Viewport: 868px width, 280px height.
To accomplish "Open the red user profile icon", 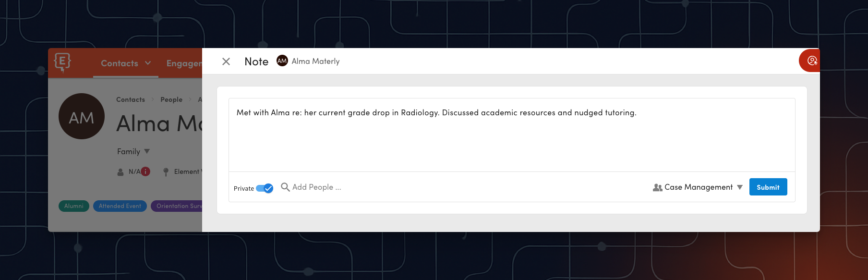I will coord(811,61).
